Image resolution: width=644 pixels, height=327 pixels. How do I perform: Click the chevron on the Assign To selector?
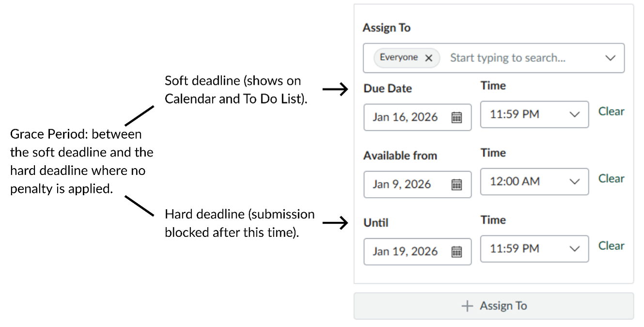point(610,57)
